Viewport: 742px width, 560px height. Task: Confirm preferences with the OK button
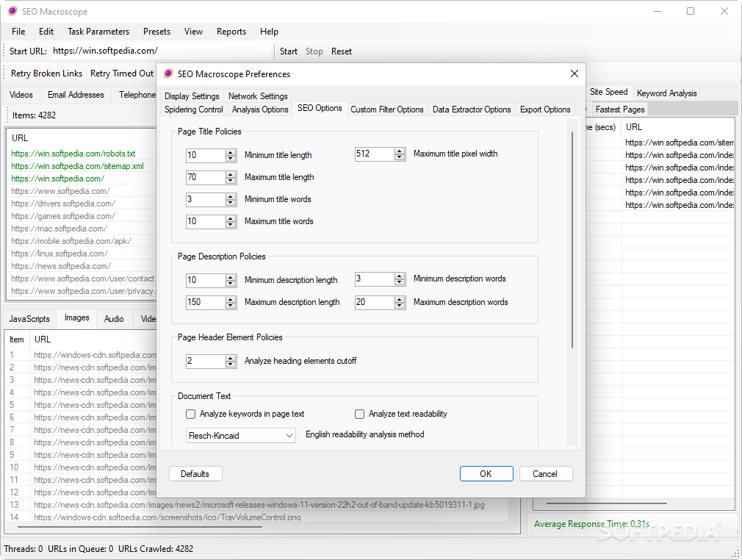tap(486, 474)
